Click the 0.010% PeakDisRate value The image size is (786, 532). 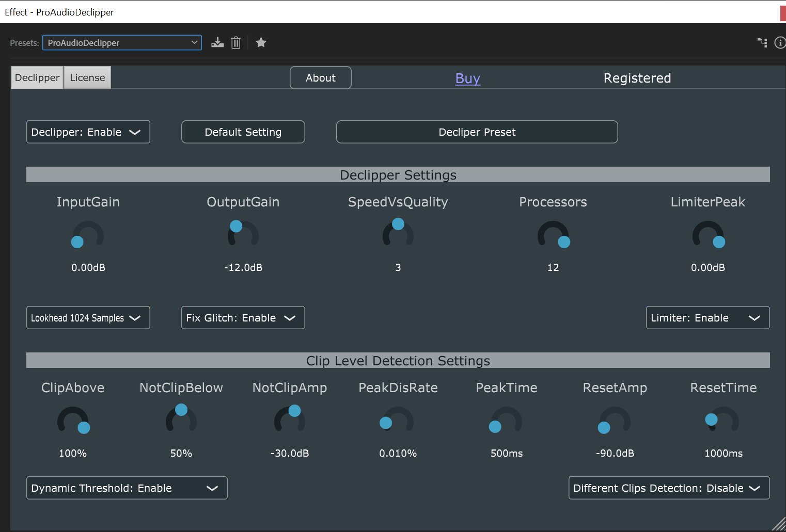[398, 453]
